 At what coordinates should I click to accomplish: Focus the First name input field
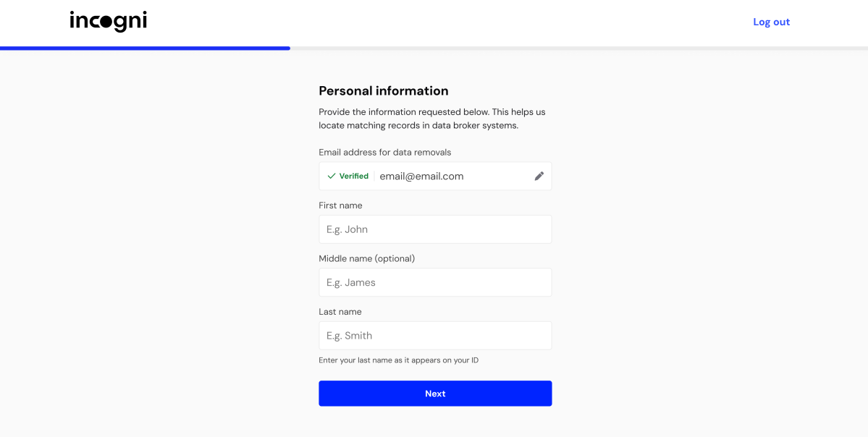pyautogui.click(x=435, y=229)
